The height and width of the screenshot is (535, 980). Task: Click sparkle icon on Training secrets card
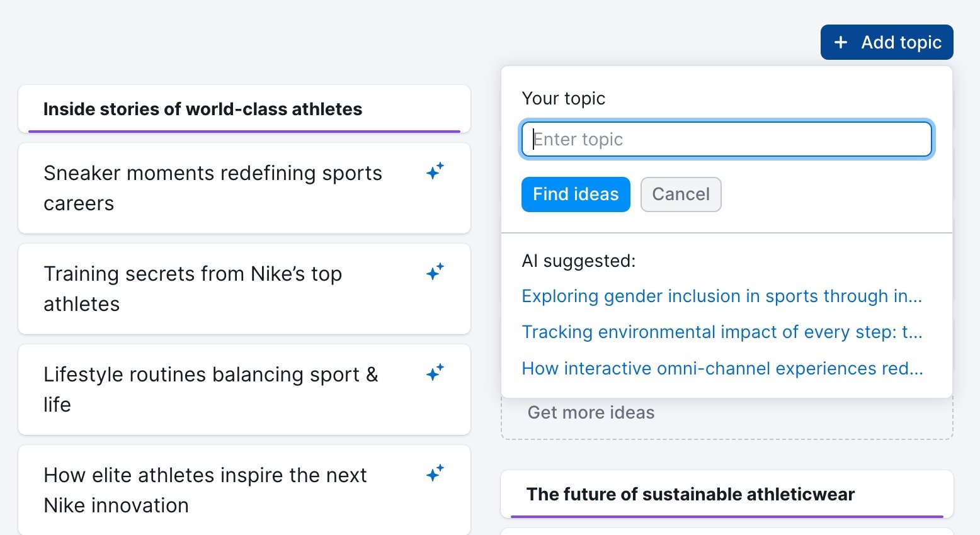point(435,271)
